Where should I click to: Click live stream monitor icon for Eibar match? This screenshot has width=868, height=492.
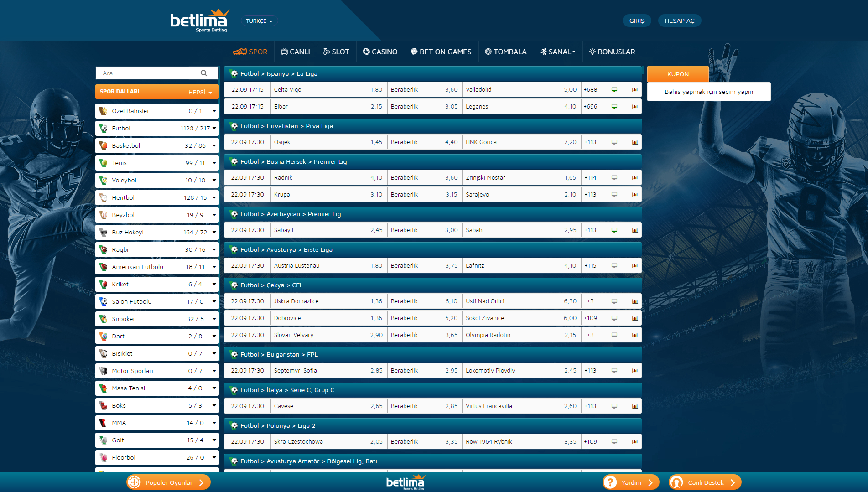click(x=614, y=107)
